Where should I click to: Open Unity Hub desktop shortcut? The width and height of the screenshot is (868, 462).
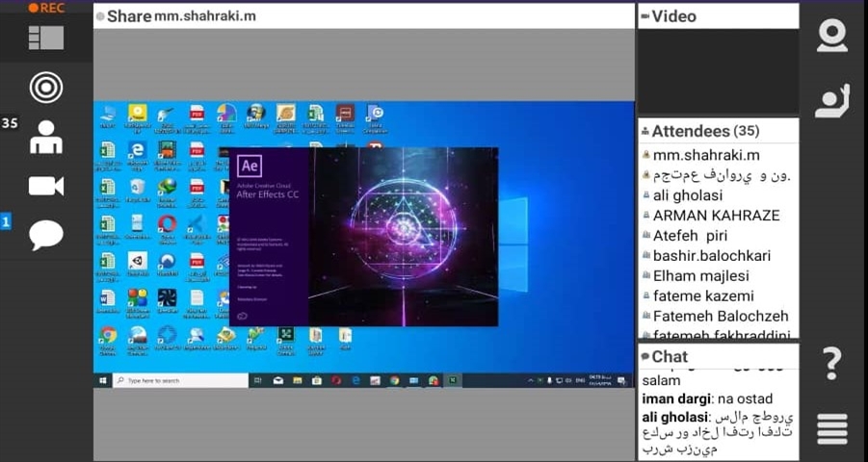138,266
